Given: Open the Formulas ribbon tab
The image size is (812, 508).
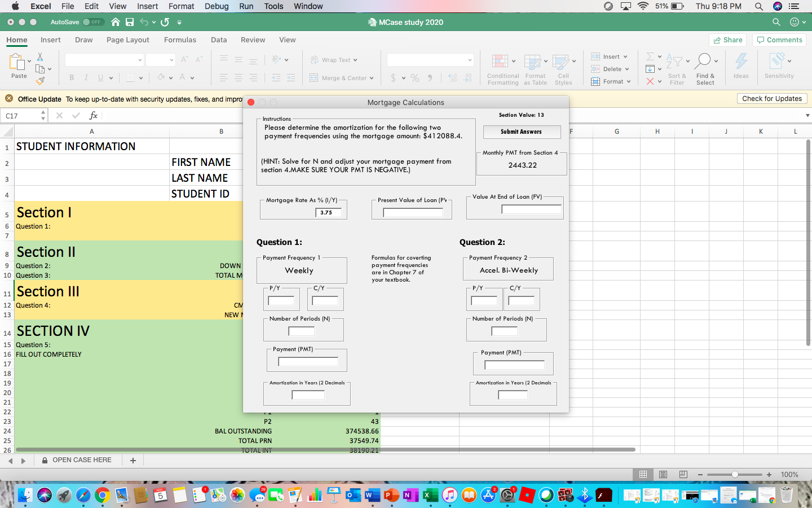Looking at the screenshot, I should [x=180, y=40].
